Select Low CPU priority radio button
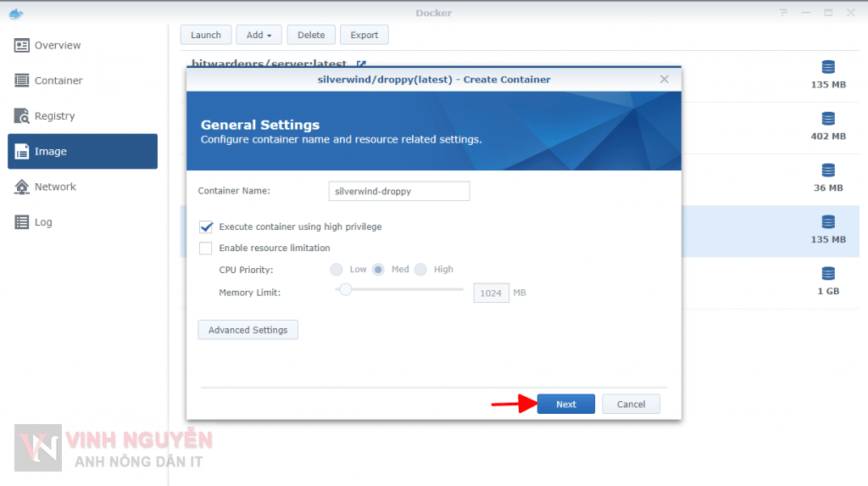 [x=337, y=270]
